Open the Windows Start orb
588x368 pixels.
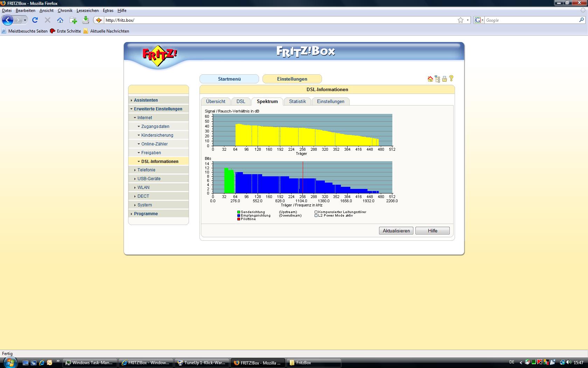[9, 362]
